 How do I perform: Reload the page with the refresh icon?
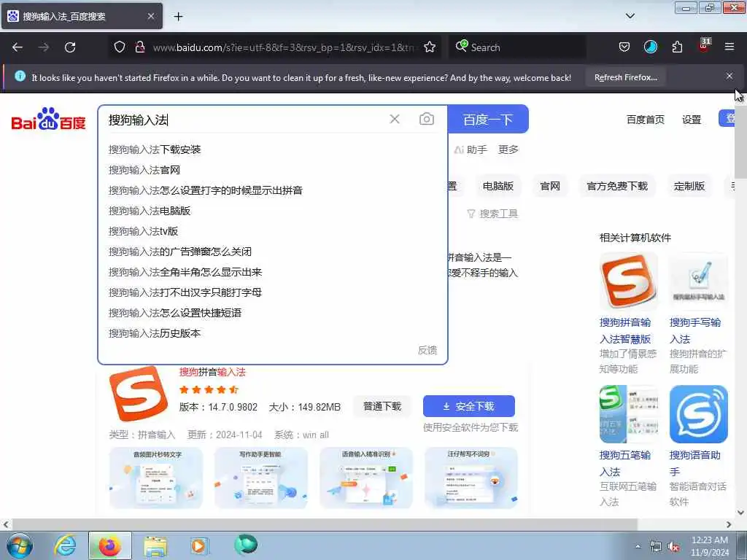tap(70, 47)
